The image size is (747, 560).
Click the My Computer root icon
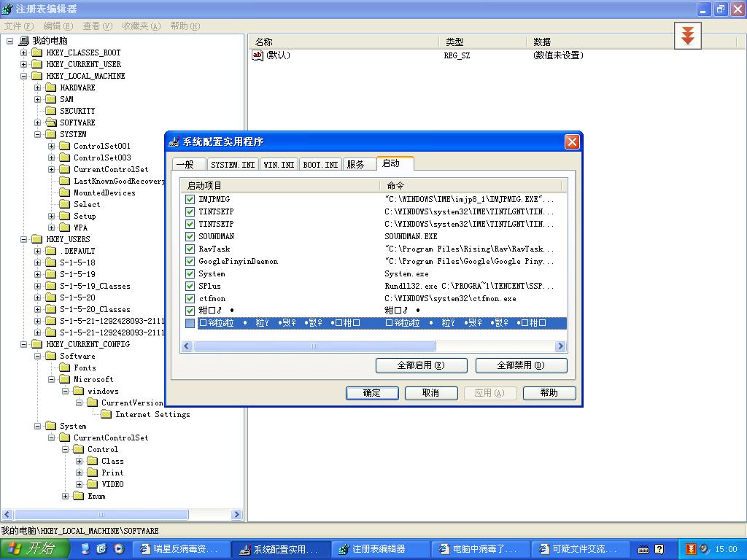point(23,41)
